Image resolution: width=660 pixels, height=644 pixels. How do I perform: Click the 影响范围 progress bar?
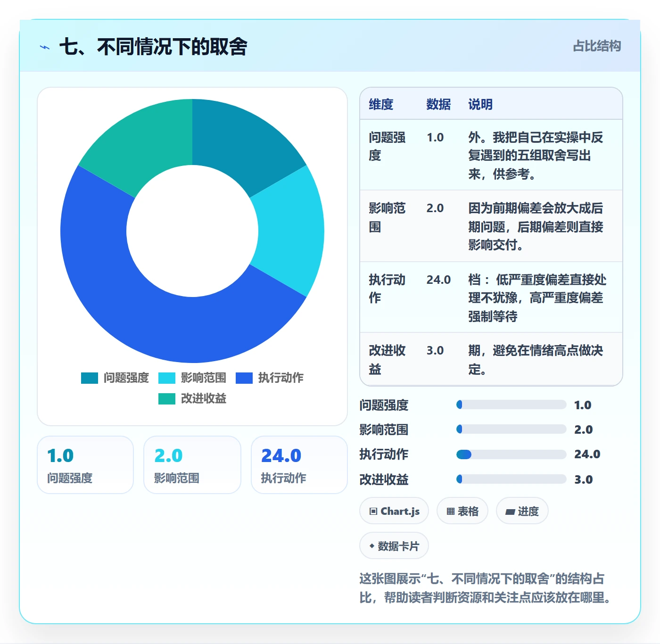tap(511, 429)
